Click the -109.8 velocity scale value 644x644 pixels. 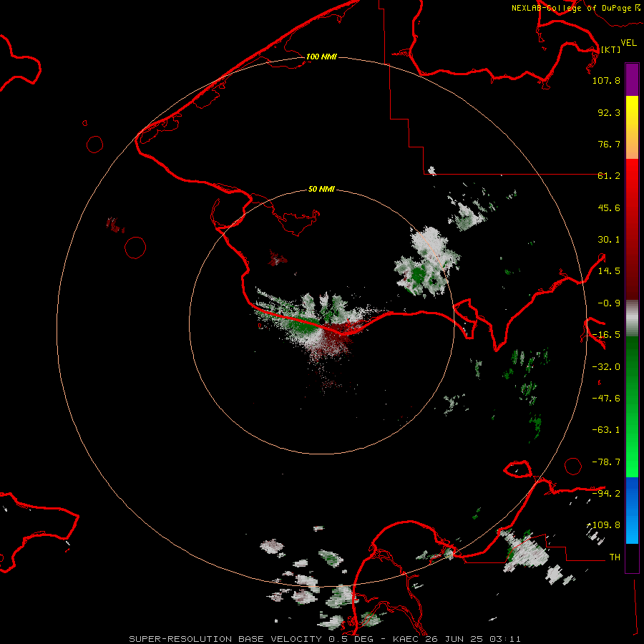[605, 525]
